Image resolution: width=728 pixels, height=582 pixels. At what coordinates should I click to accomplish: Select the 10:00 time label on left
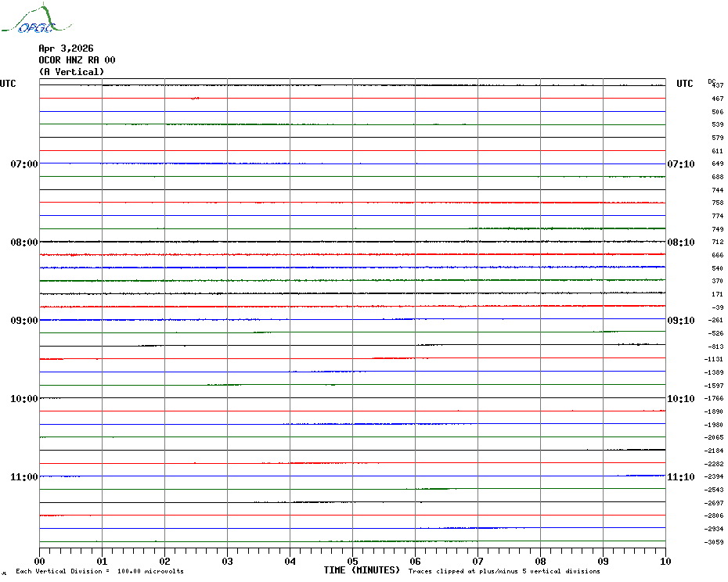click(x=23, y=399)
